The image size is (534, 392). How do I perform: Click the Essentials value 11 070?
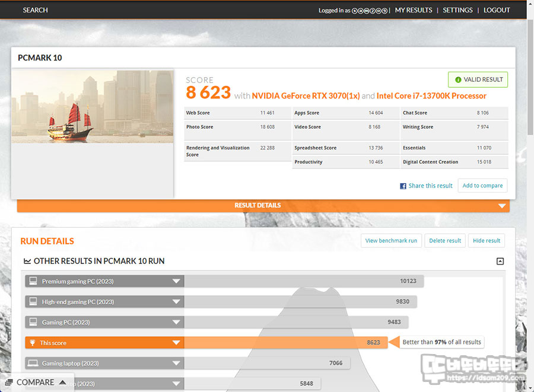coord(484,148)
